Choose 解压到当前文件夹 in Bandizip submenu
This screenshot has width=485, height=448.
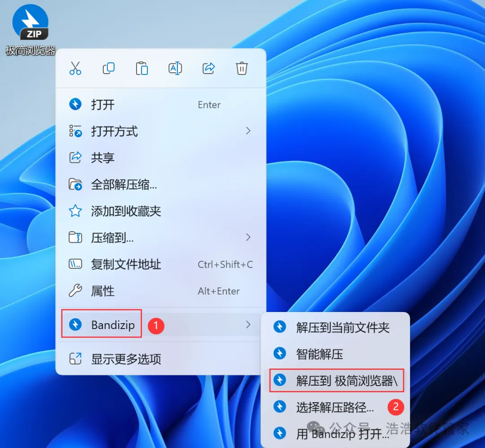pos(335,327)
